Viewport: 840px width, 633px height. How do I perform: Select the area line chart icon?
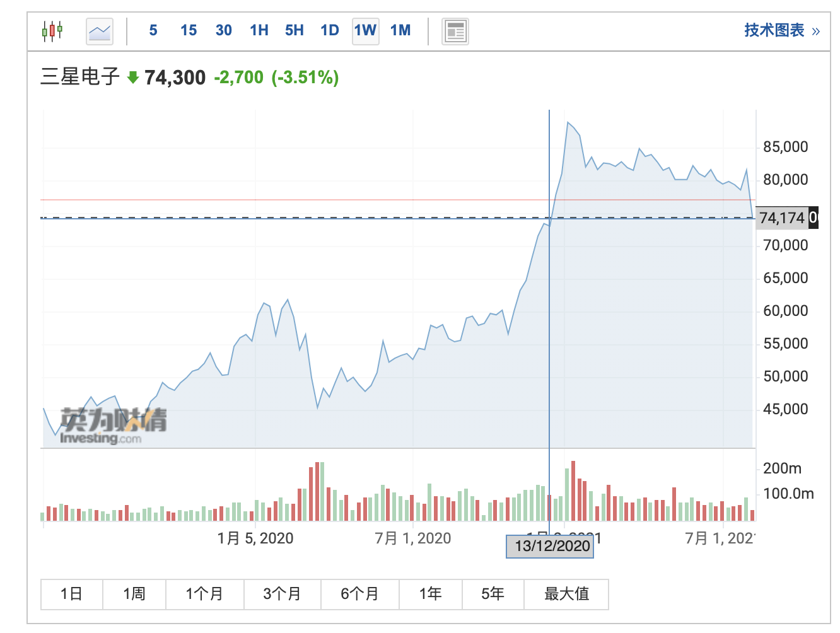(x=100, y=31)
